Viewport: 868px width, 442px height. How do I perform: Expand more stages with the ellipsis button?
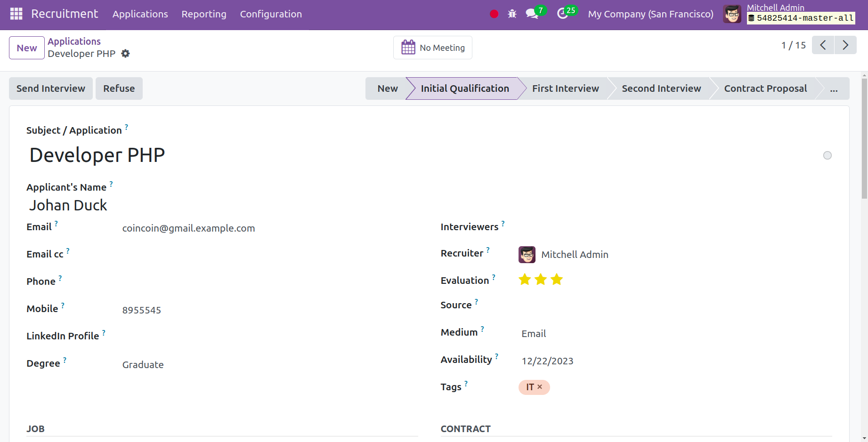834,88
